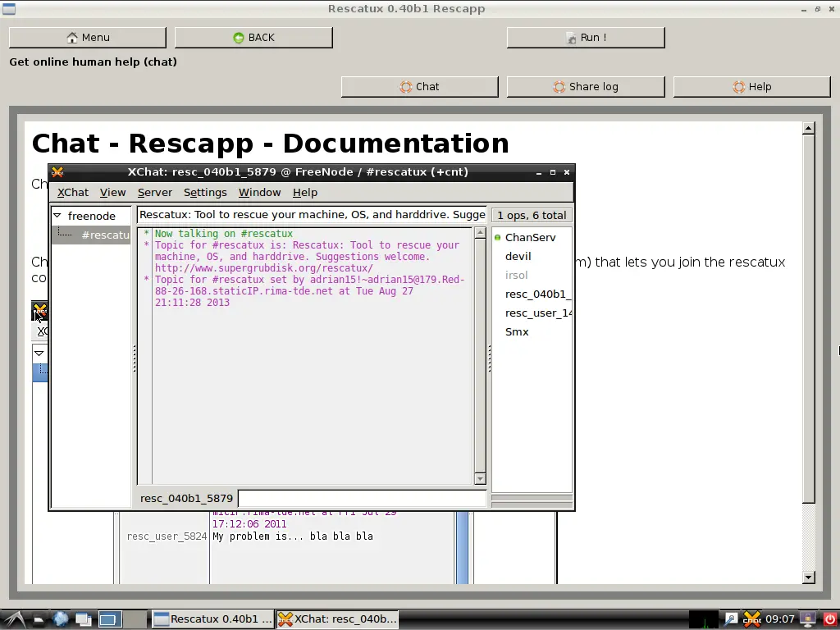Screen dimensions: 840x630
Task: Switch to XChat taskbar window button
Action: tap(337, 619)
